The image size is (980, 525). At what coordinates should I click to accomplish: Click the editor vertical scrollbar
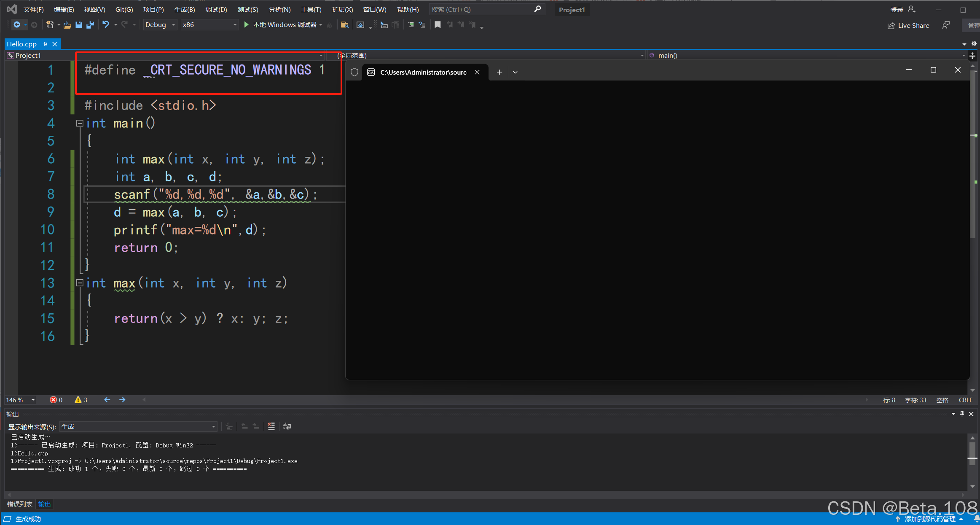pyautogui.click(x=973, y=169)
